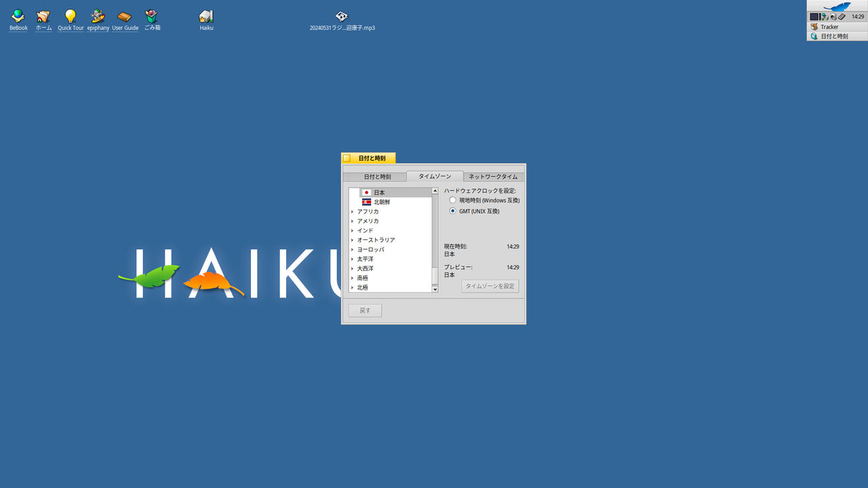Expand the アフリカ timezone group
The height and width of the screenshot is (488, 868).
pyautogui.click(x=366, y=211)
